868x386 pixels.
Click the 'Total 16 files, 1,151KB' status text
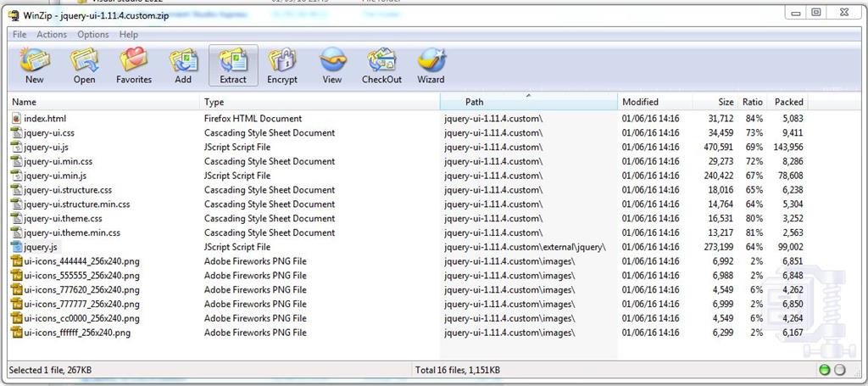458,370
